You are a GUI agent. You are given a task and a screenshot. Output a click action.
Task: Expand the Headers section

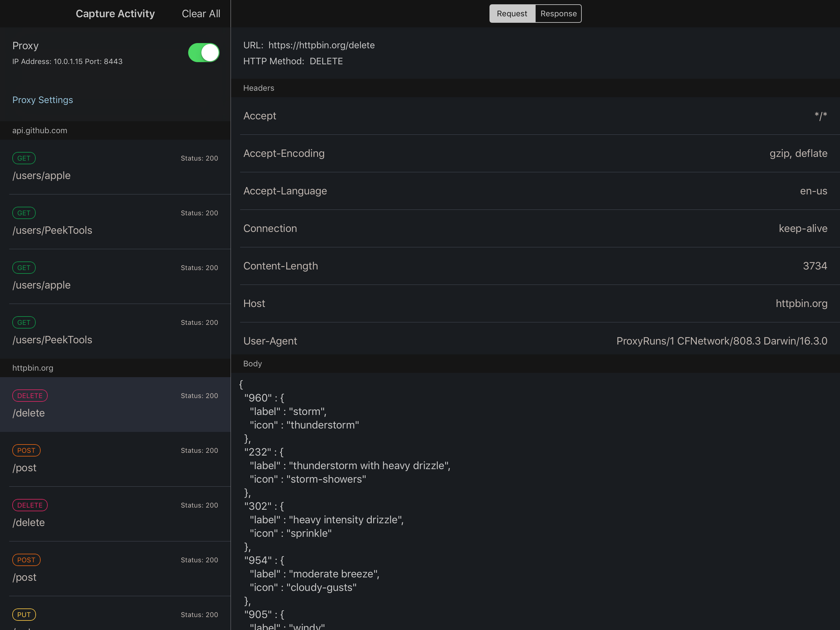tap(259, 88)
